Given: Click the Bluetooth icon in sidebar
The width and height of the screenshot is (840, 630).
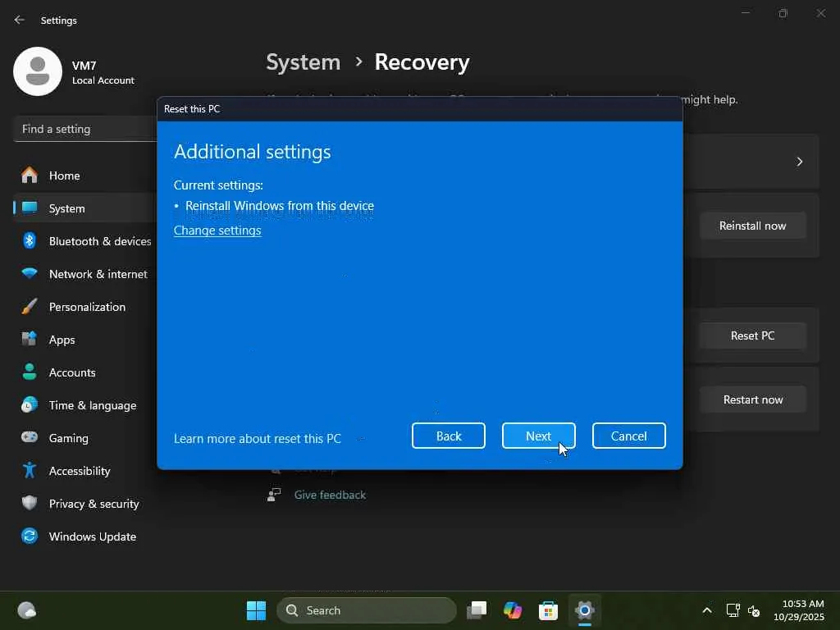Looking at the screenshot, I should [30, 240].
